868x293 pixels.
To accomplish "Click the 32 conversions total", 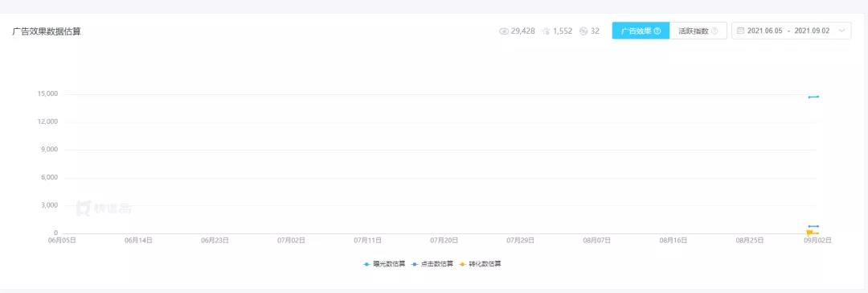I will point(595,31).
